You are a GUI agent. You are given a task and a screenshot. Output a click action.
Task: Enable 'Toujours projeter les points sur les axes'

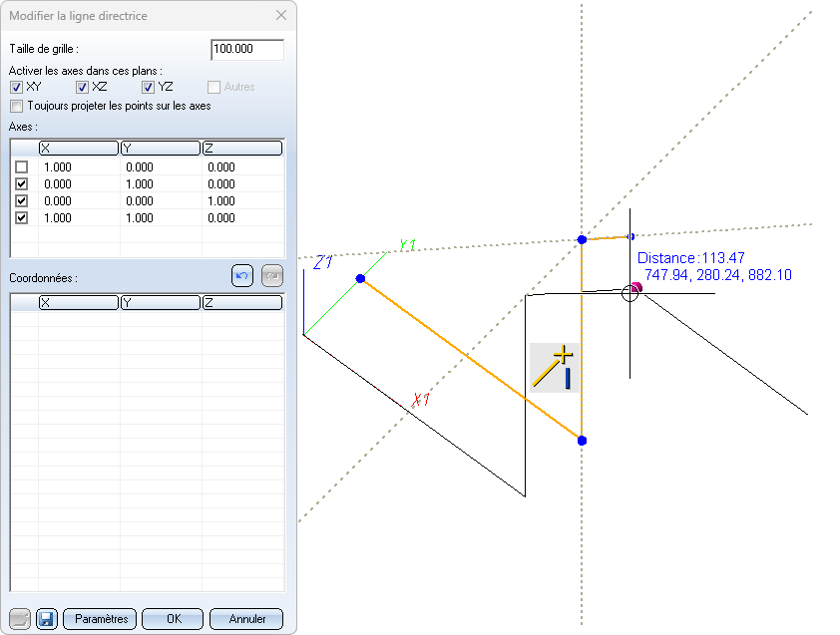(x=16, y=105)
